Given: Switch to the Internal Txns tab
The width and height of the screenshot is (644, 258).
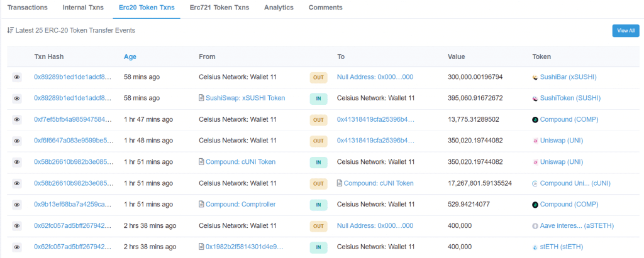Looking at the screenshot, I should coord(83,8).
